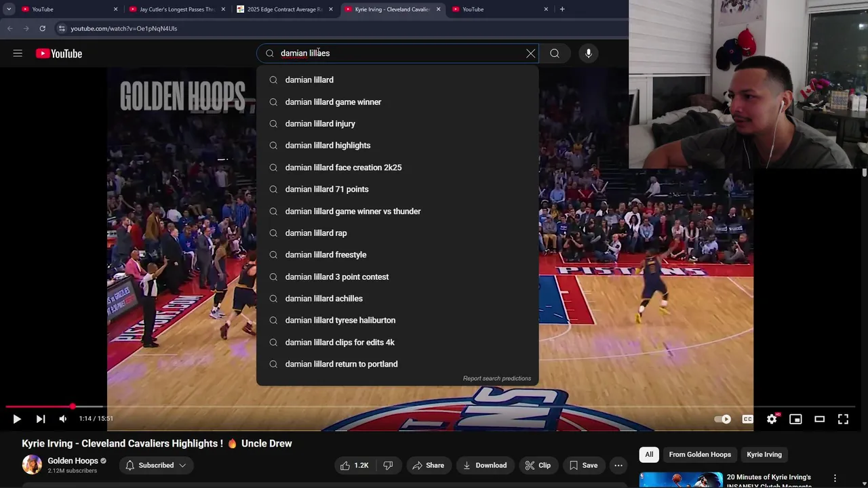
Task: Choose suggestion damian lillard rap
Action: click(x=397, y=233)
